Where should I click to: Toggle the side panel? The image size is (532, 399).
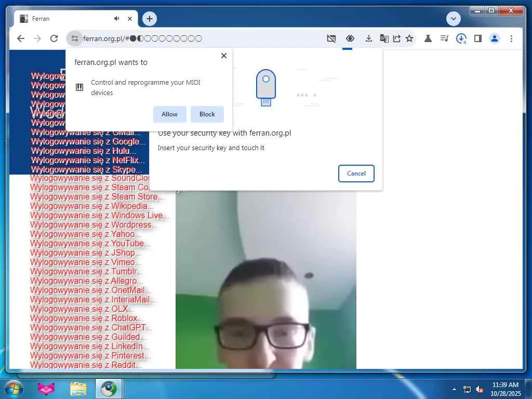point(478,38)
